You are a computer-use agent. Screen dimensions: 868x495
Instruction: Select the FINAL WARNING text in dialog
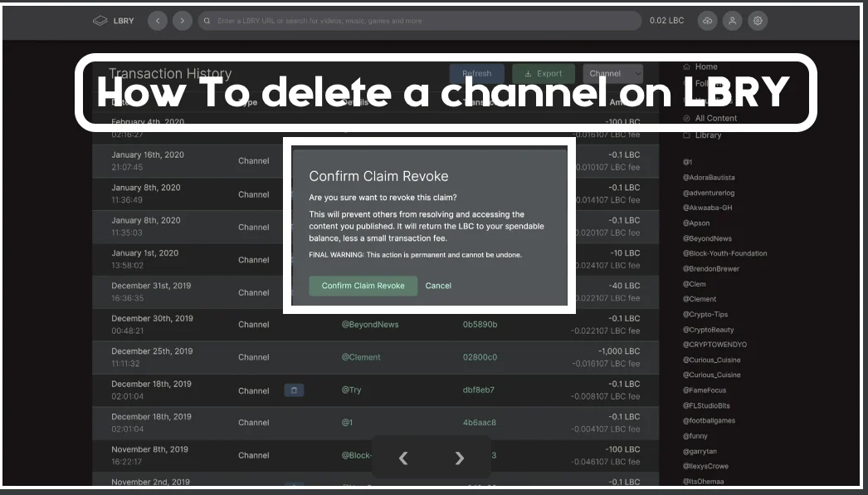click(415, 255)
